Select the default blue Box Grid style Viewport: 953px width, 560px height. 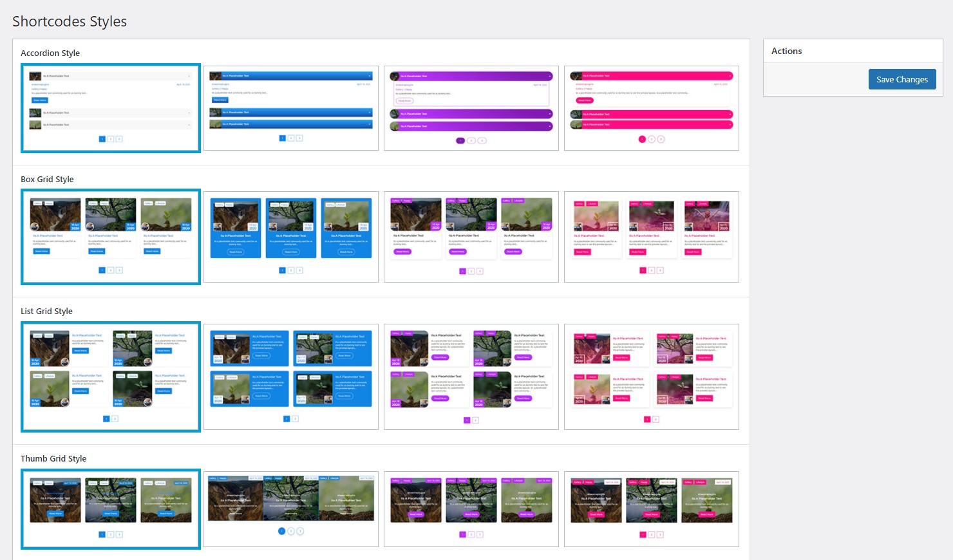pos(110,236)
